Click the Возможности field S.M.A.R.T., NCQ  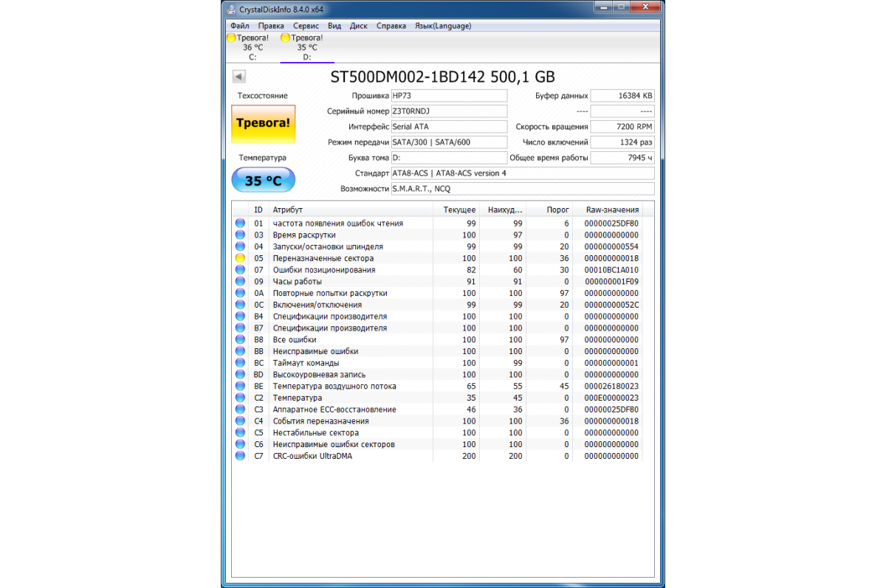(522, 189)
